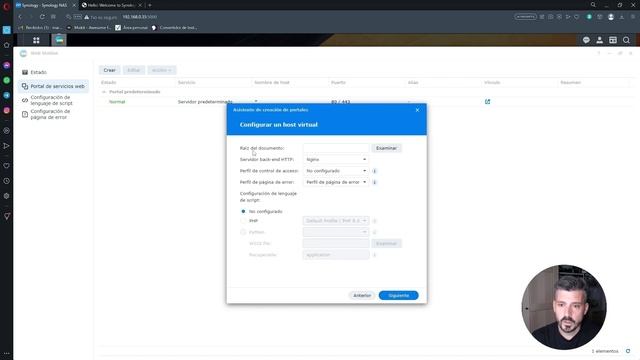Click the Editar button
Screen dimensions: 640x360
coord(133,70)
